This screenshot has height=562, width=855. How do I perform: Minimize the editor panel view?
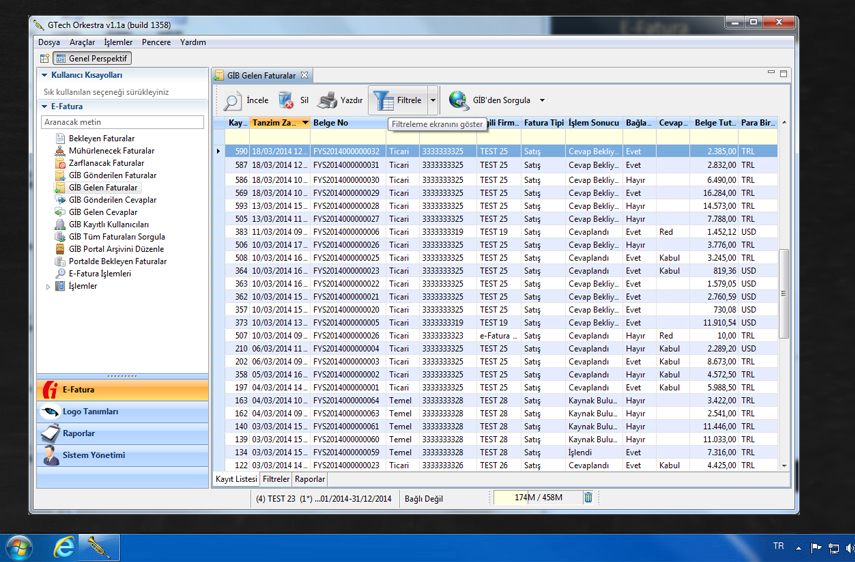coord(771,72)
